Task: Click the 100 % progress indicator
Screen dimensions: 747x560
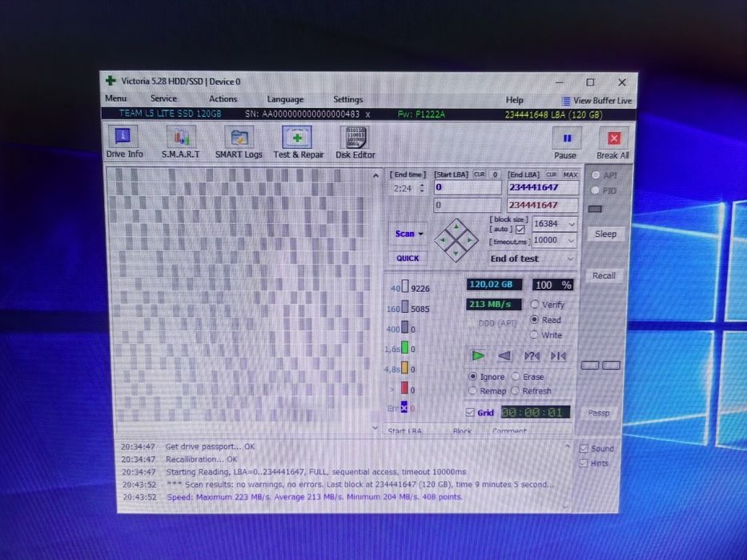Action: [552, 285]
